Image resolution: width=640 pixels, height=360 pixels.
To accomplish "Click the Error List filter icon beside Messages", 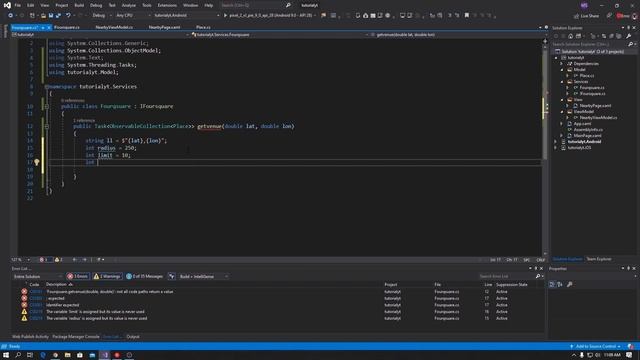I will click(172, 276).
